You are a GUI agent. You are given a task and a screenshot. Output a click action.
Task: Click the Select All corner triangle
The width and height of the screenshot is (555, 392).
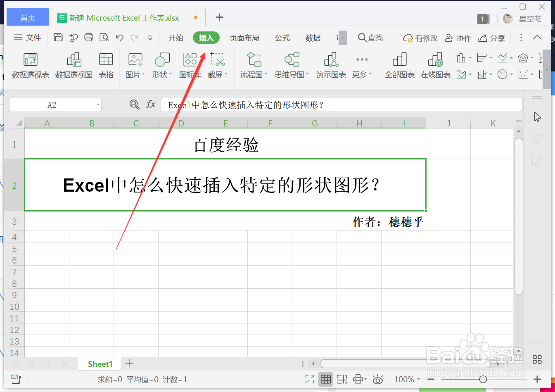(19, 123)
